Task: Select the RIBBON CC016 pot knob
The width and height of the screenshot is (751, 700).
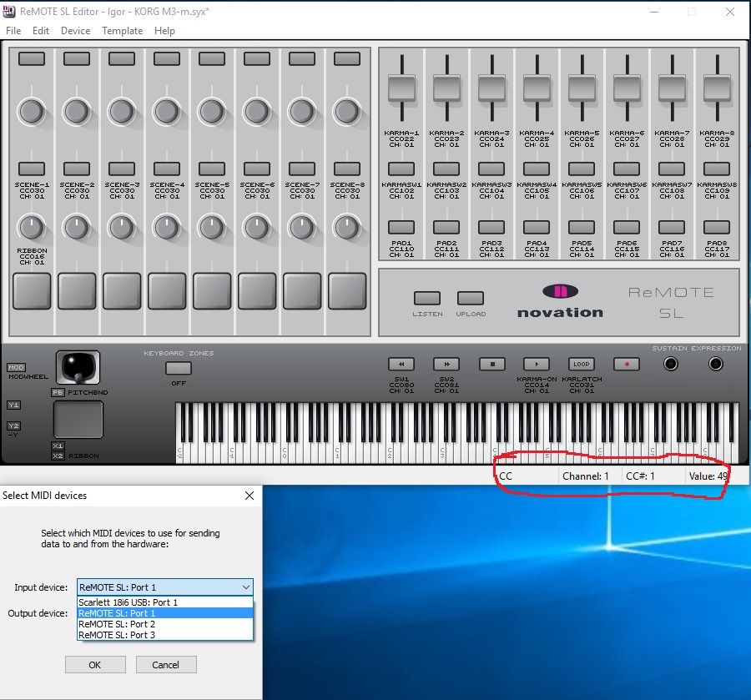Action: tap(32, 228)
